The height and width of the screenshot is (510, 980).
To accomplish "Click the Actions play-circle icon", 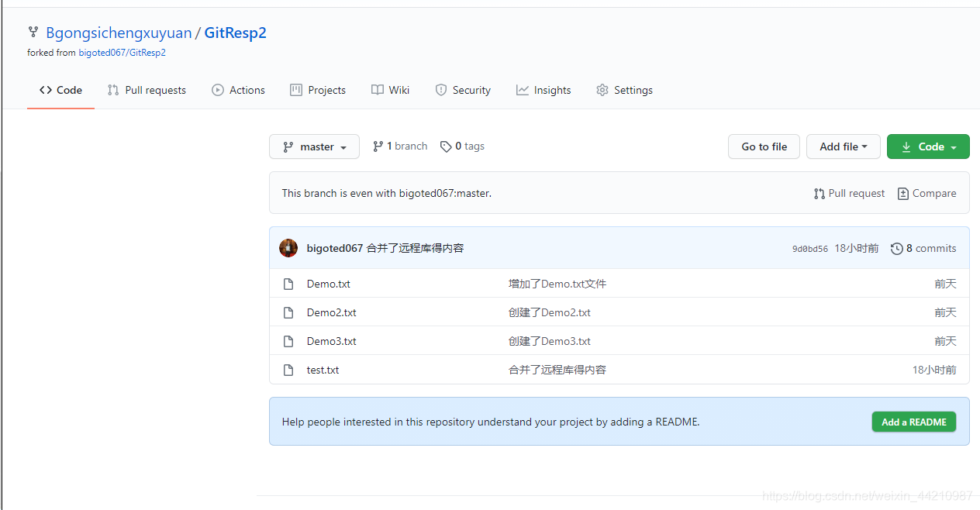I will pos(218,90).
